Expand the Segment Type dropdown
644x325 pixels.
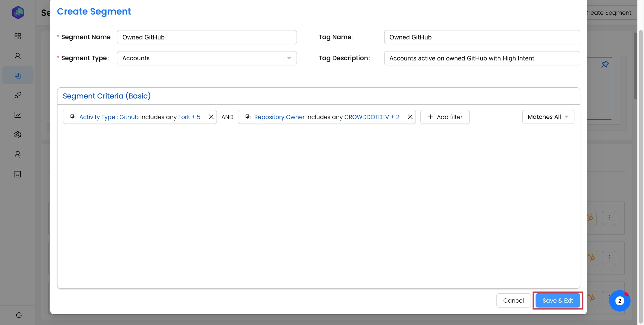point(207,58)
